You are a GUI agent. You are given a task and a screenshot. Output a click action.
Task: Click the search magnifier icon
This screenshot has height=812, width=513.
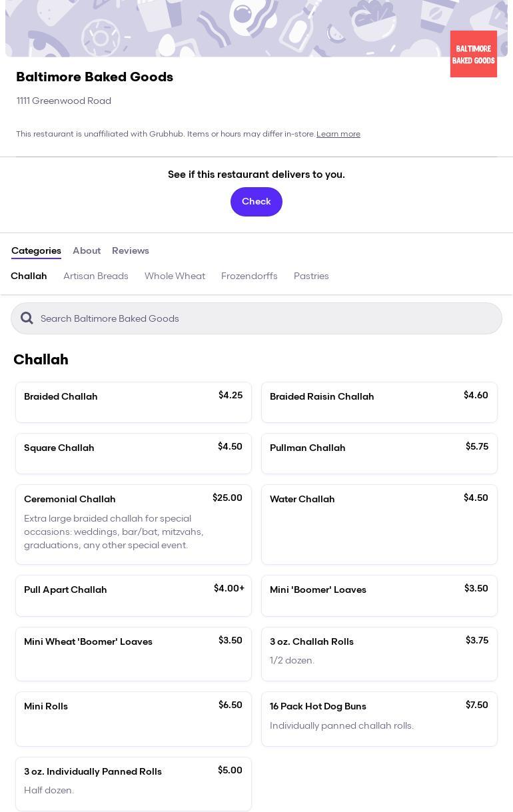[x=27, y=318]
